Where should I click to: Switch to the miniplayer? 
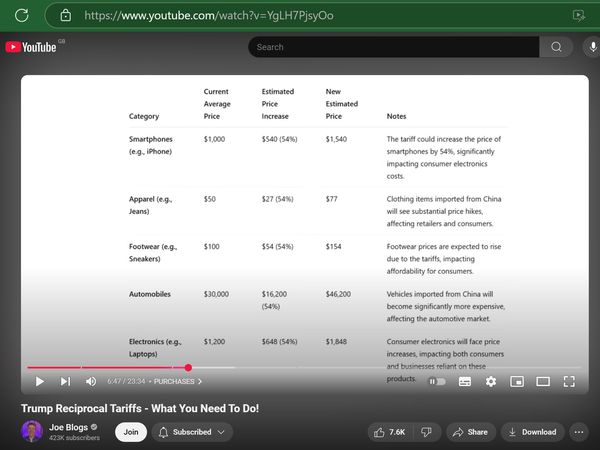(517, 382)
